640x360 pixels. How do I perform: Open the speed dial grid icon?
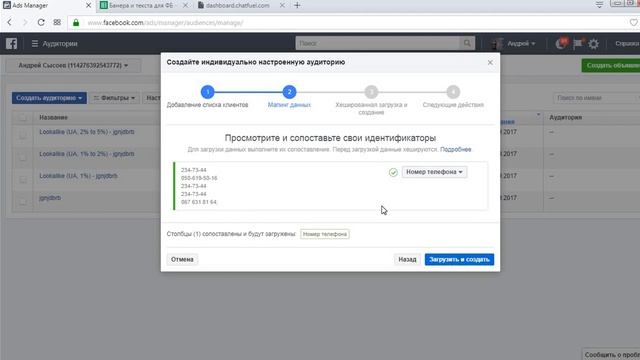point(57,22)
